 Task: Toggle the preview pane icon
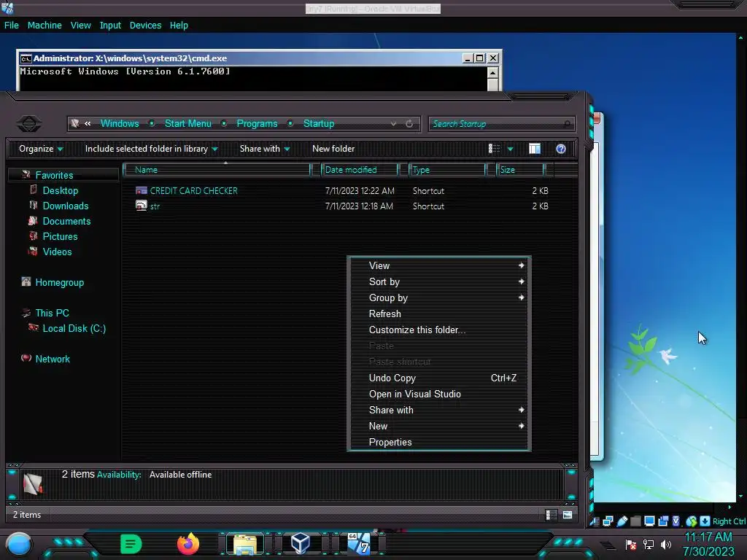point(535,149)
